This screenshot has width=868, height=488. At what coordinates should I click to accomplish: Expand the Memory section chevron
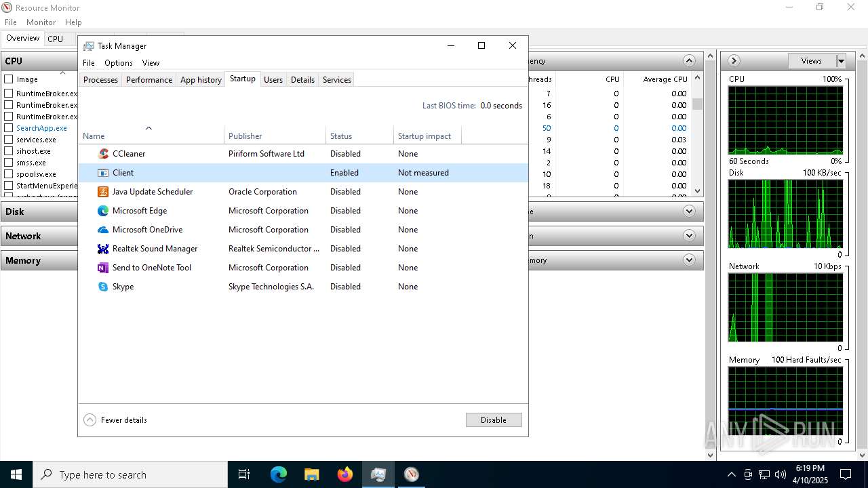click(689, 260)
